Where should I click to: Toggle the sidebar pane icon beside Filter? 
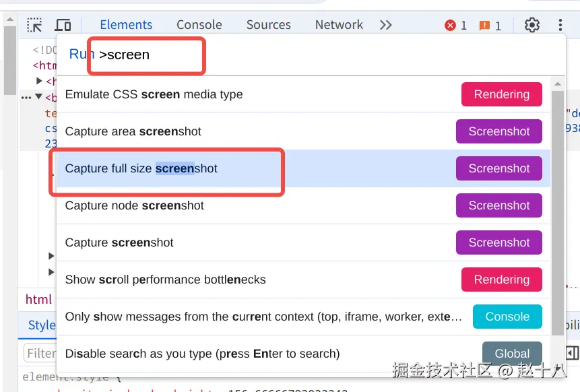tap(572, 353)
